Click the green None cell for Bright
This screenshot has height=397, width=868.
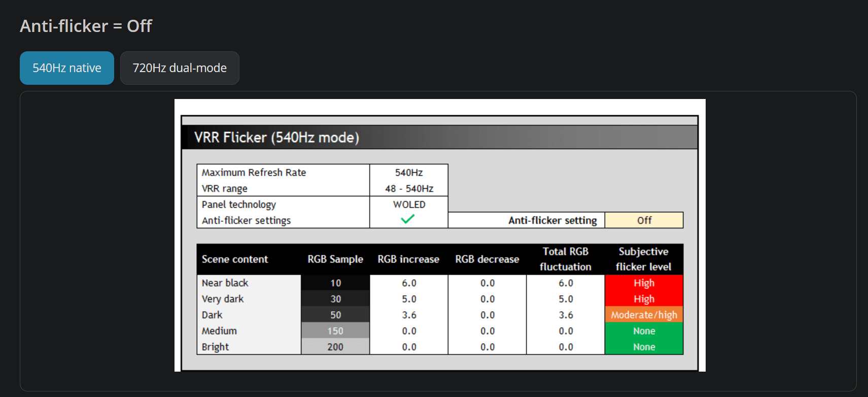[644, 347]
